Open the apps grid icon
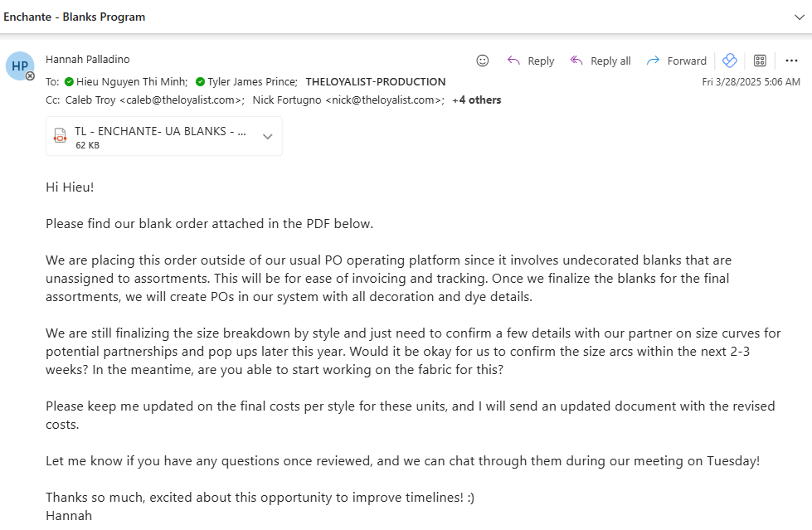Image resolution: width=812 pixels, height=530 pixels. [760, 61]
